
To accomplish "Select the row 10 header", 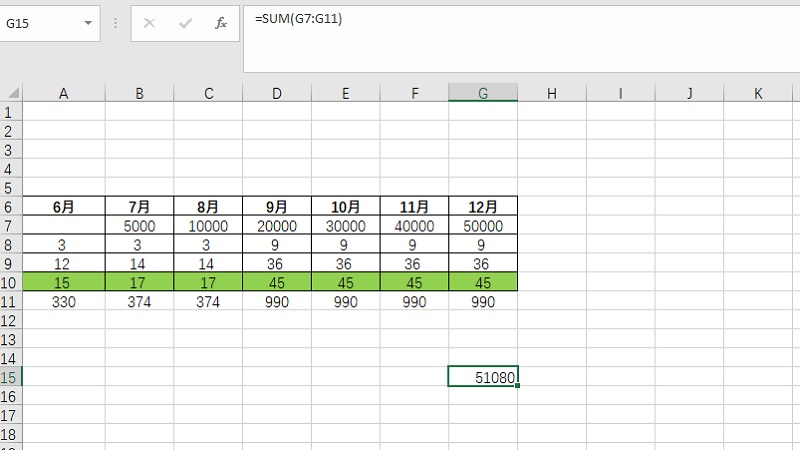I will point(10,282).
